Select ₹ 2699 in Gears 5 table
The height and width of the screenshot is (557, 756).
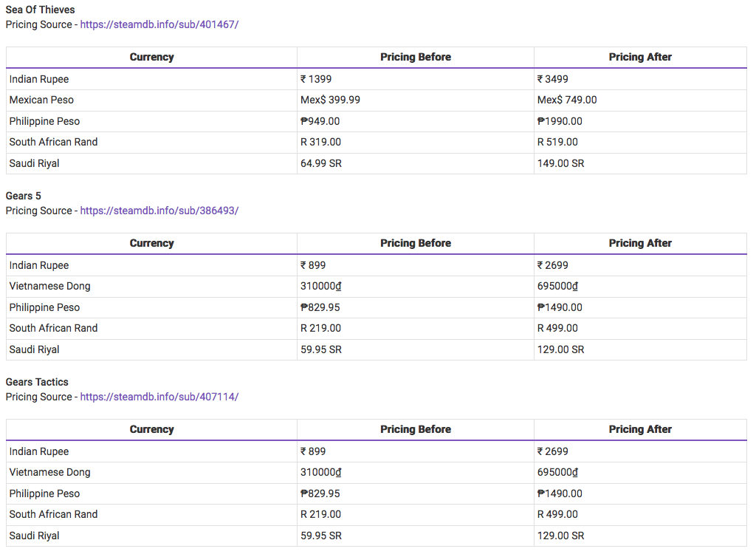click(x=552, y=265)
